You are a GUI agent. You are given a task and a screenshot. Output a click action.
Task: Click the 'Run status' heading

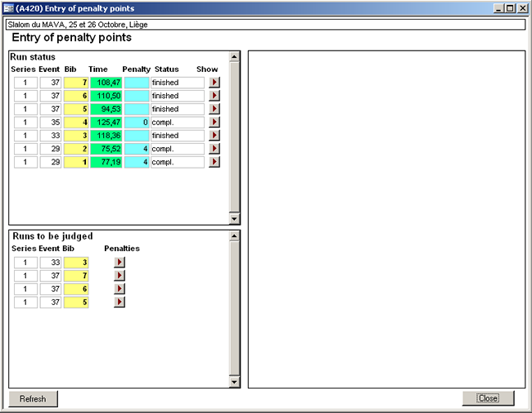coord(33,56)
